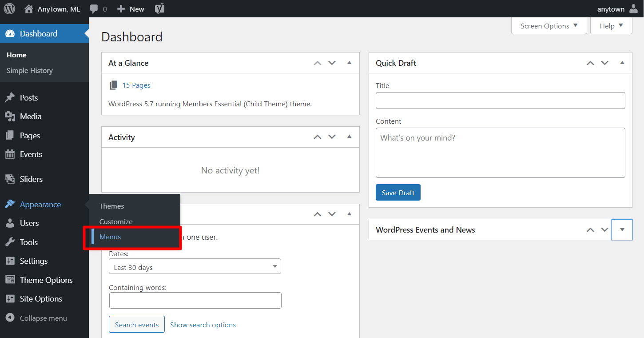Viewport: 644px width, 338px height.
Task: Move WordPress Events and News panel down
Action: (604, 230)
